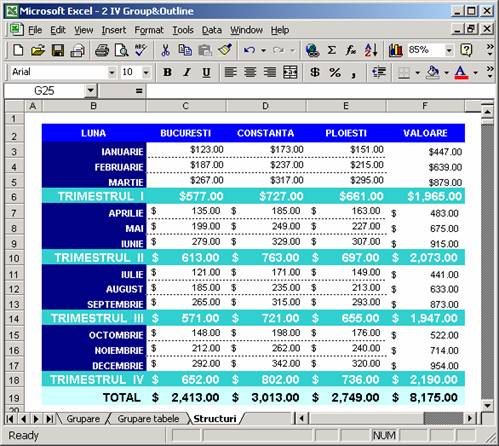Click the Cut scissors icon

click(165, 50)
